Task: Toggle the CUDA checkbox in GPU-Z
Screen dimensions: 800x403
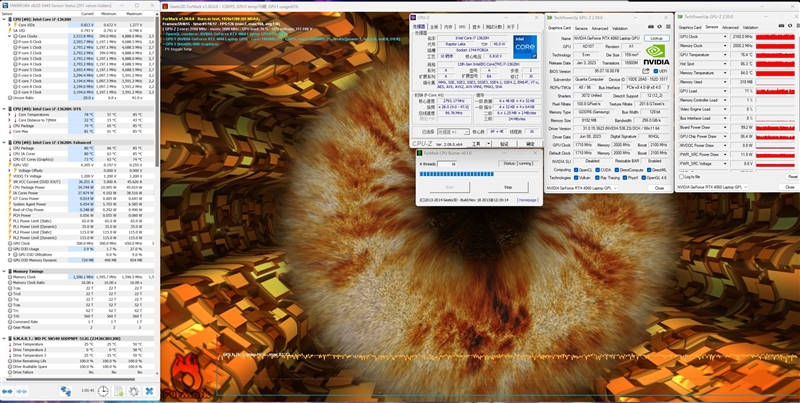Action: click(x=597, y=169)
